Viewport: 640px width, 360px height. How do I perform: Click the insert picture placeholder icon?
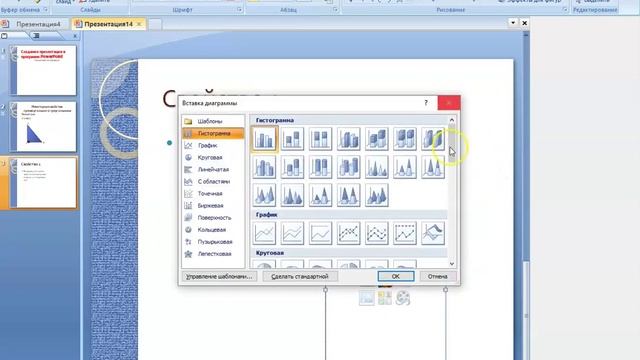tap(367, 298)
